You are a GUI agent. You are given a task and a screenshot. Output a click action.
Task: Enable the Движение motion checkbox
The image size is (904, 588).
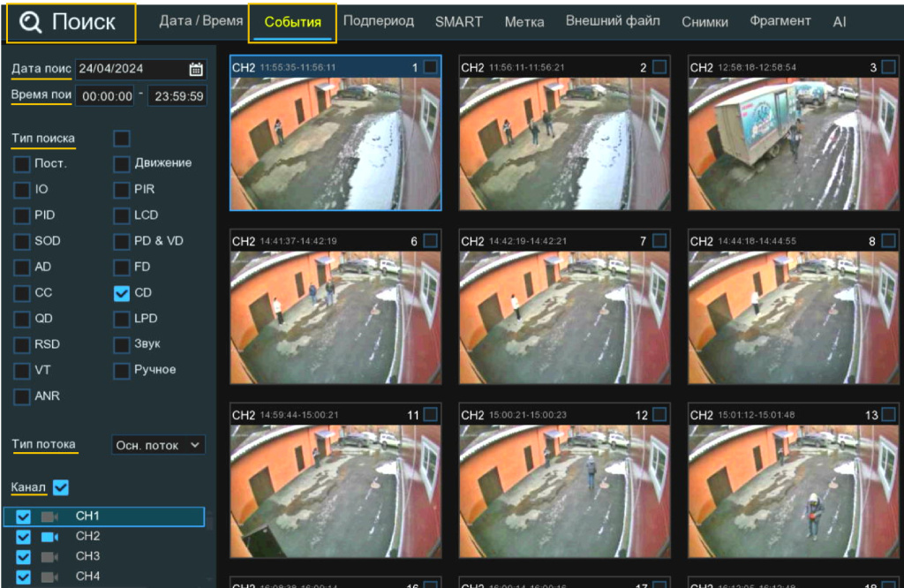click(x=122, y=163)
